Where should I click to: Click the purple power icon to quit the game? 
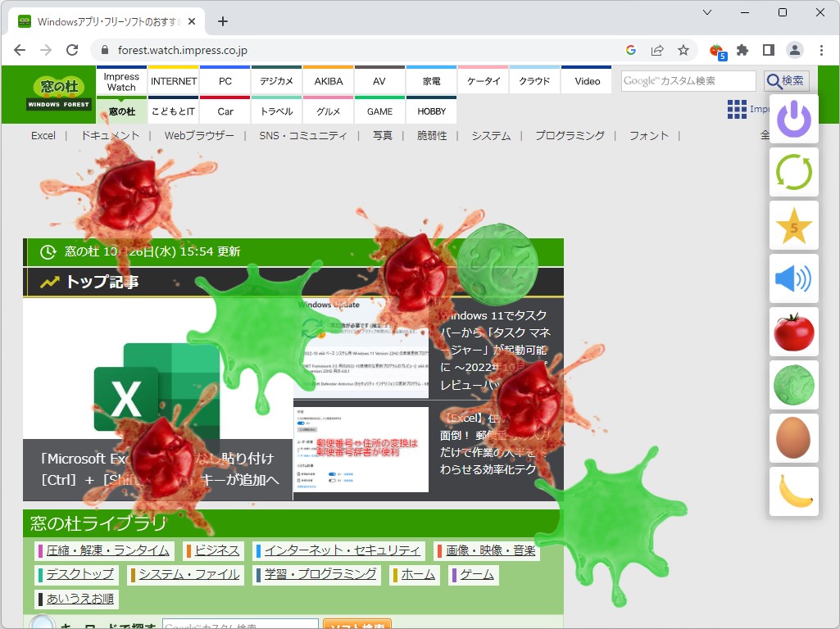pos(792,120)
